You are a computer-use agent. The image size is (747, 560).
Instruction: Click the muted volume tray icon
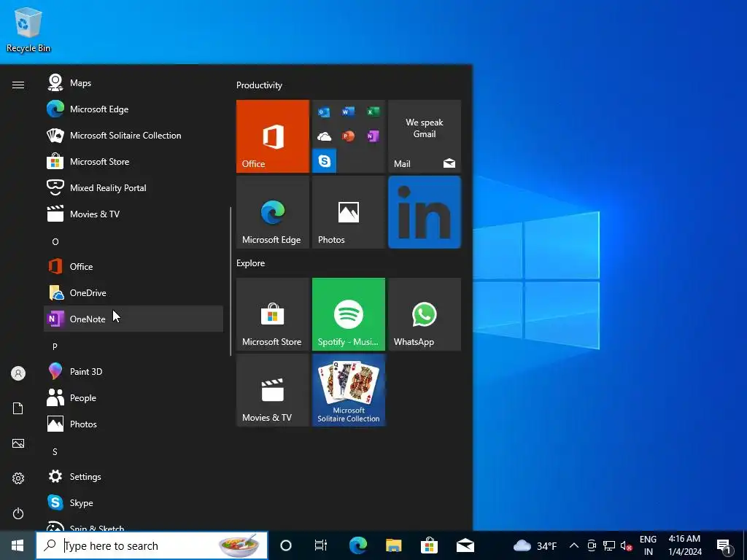click(x=626, y=545)
